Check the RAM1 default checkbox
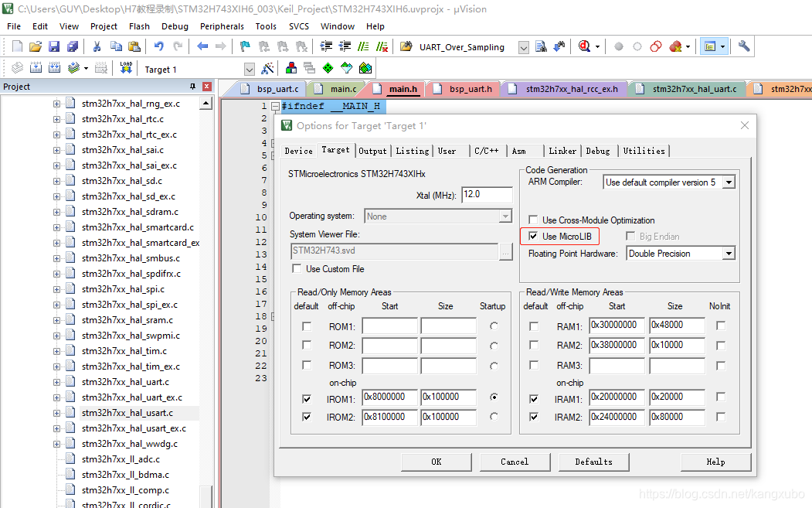Image resolution: width=812 pixels, height=508 pixels. [534, 326]
